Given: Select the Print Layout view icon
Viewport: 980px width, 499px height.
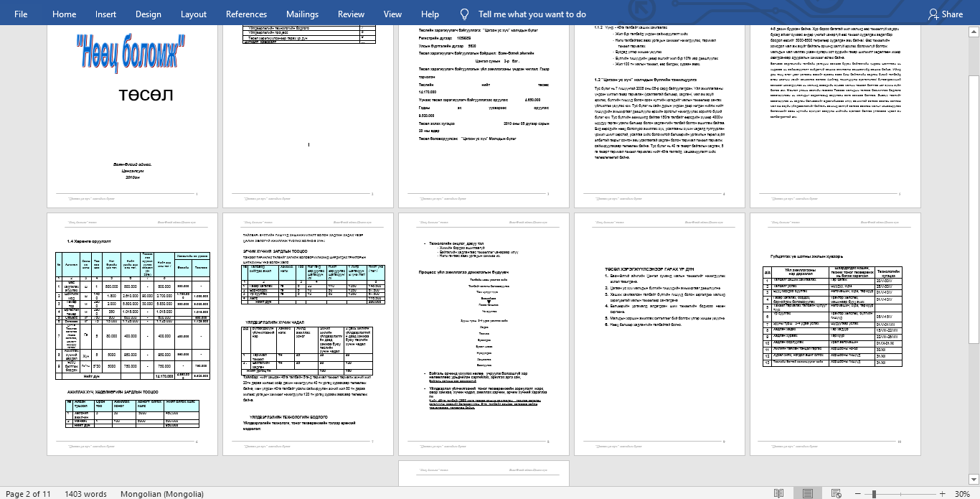Looking at the screenshot, I should click(x=808, y=493).
